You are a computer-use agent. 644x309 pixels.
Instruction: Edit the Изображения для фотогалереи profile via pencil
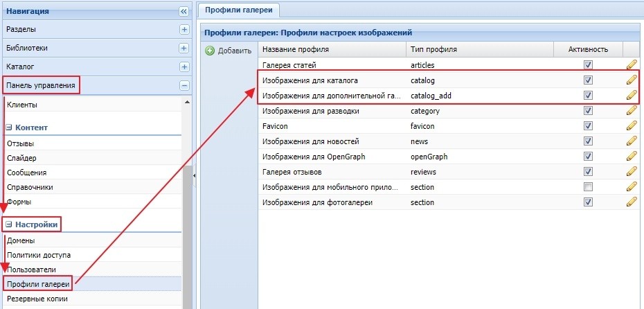click(x=631, y=202)
